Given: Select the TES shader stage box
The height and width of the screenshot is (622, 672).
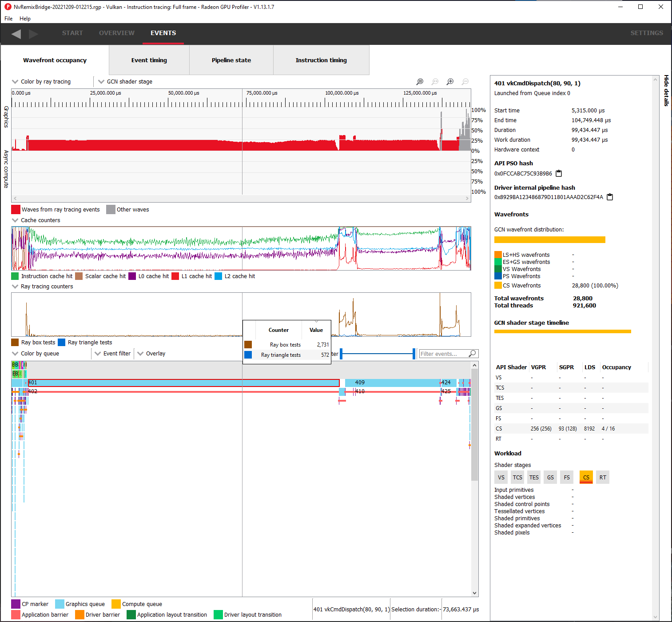Looking at the screenshot, I should pyautogui.click(x=534, y=477).
